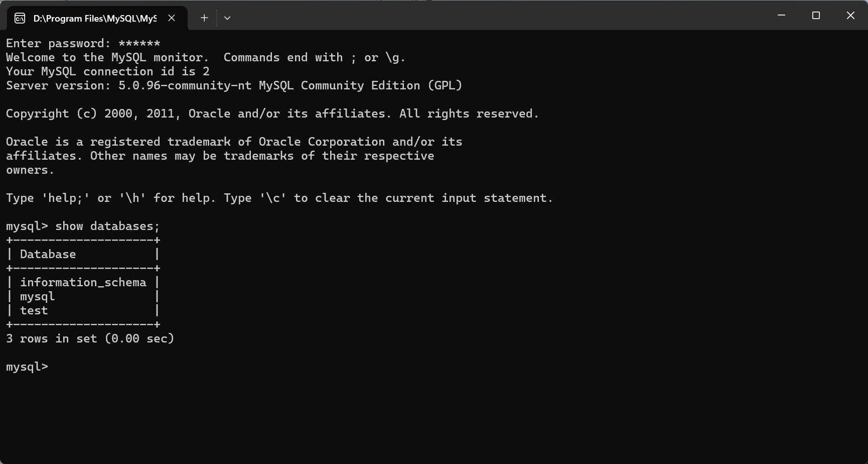Minimize the terminal window
This screenshot has width=868, height=464.
[781, 16]
